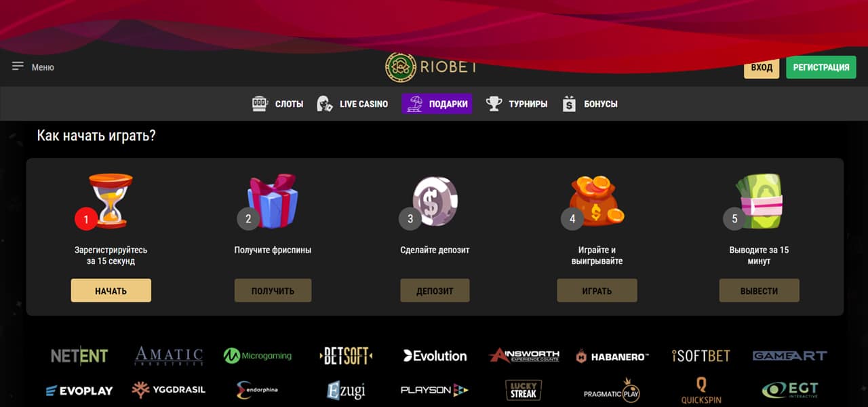The height and width of the screenshot is (407, 868).
Task: Select the slot machine icon for Слоты
Action: (260, 104)
